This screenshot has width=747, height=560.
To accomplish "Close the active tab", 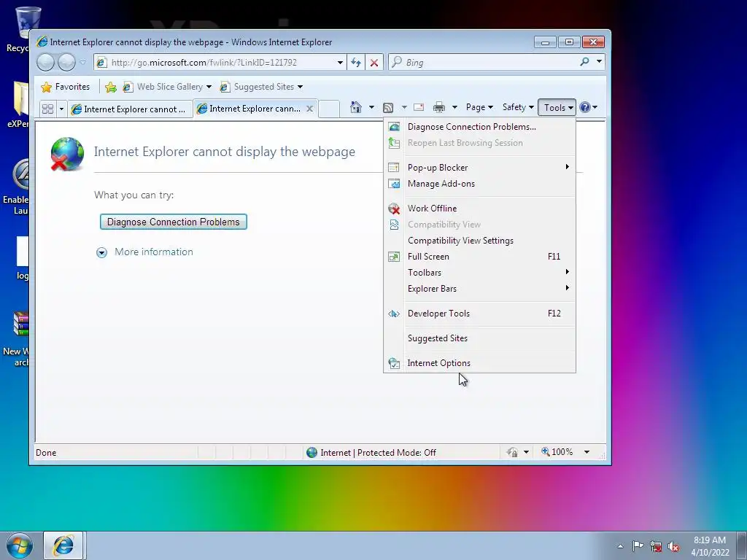I will point(309,109).
